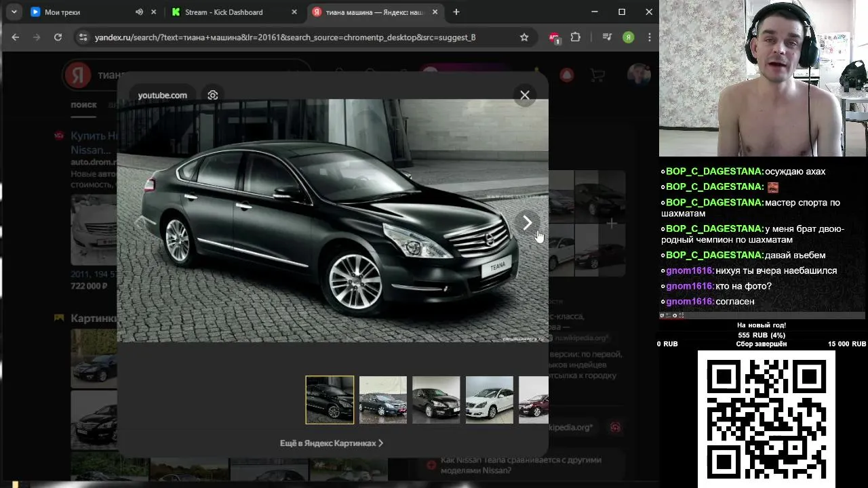
Task: Select the second thumbnail in the strip
Action: pyautogui.click(x=383, y=400)
